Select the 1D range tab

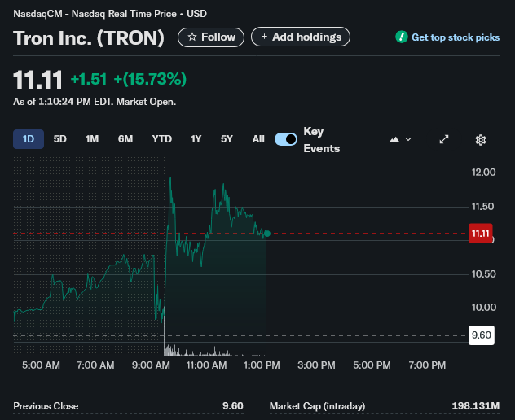(x=29, y=139)
